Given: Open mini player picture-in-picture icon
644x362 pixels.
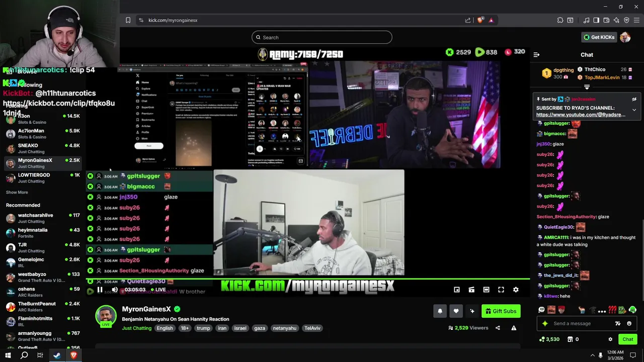Looking at the screenshot, I should pyautogui.click(x=457, y=290).
